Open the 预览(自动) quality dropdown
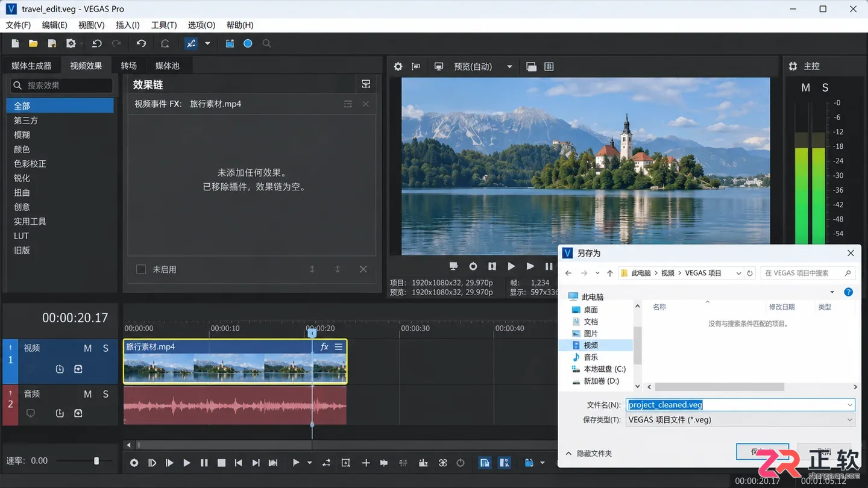868x488 pixels. click(x=509, y=66)
